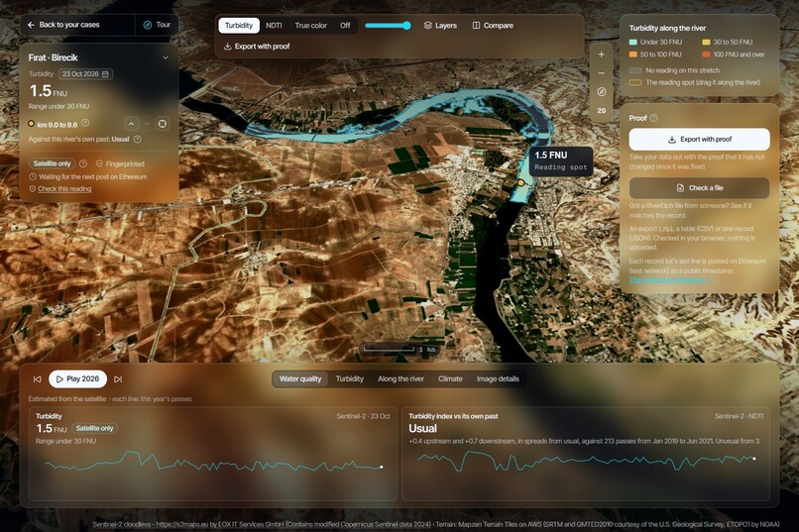The width and height of the screenshot is (799, 532).
Task: Click Export with proof in top toolbar
Action: pos(257,47)
